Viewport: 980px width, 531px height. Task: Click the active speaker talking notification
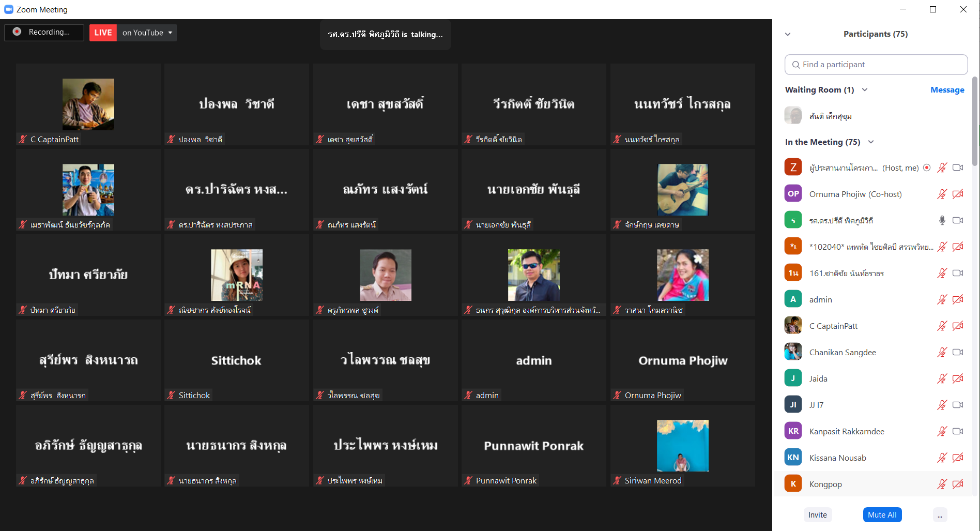pos(386,35)
